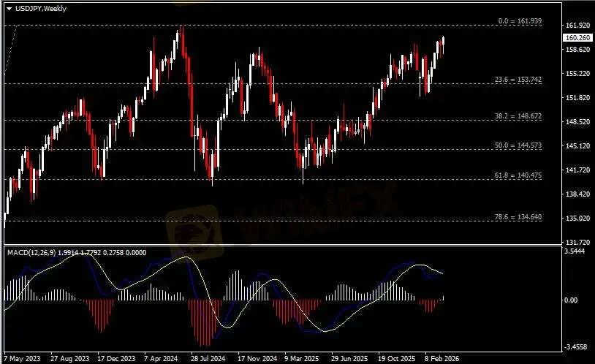This screenshot has width=595, height=364.
Task: Click the 19 Oct 2025 date label
Action: point(396,358)
